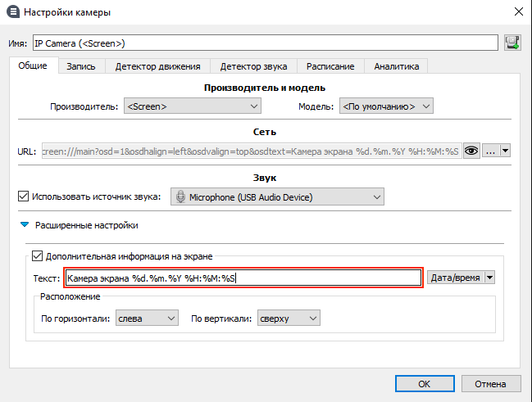Open the Microphone audio source dropdown
The image size is (532, 402).
(277, 196)
